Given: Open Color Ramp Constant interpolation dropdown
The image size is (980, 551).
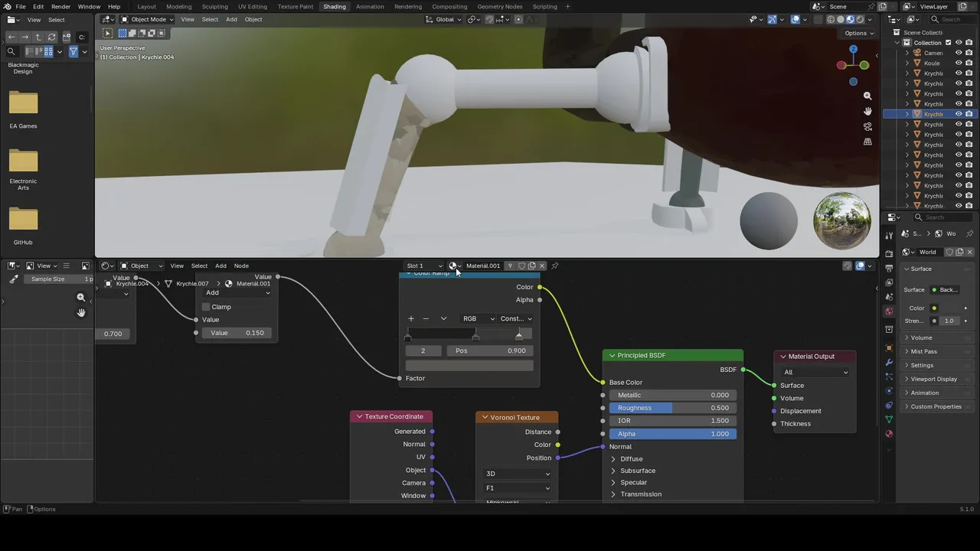Looking at the screenshot, I should (515, 318).
